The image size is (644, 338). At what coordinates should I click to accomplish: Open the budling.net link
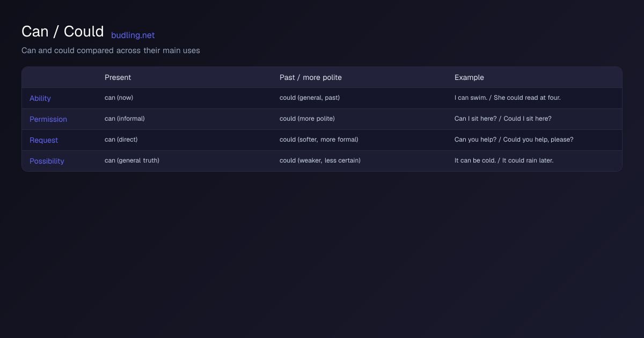pyautogui.click(x=133, y=35)
